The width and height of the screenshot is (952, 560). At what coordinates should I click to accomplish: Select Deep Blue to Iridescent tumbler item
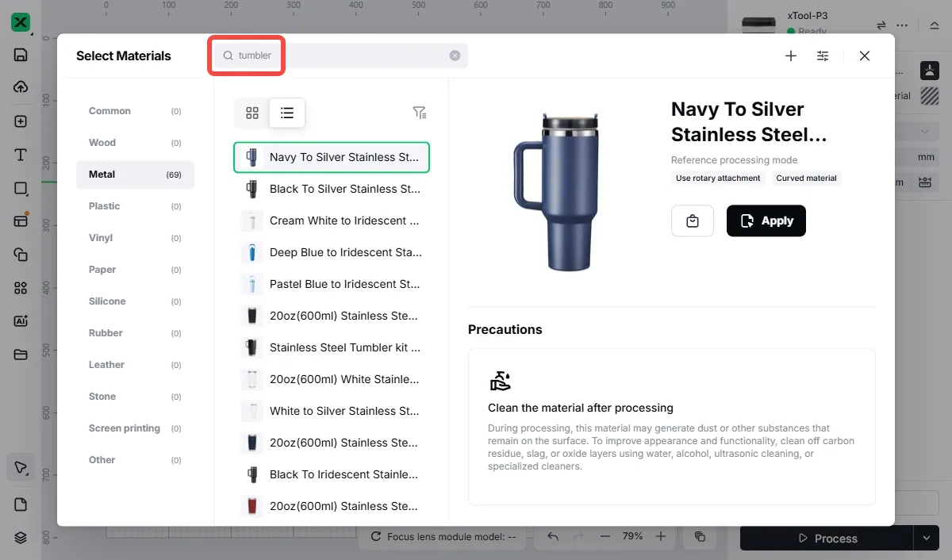(x=332, y=252)
